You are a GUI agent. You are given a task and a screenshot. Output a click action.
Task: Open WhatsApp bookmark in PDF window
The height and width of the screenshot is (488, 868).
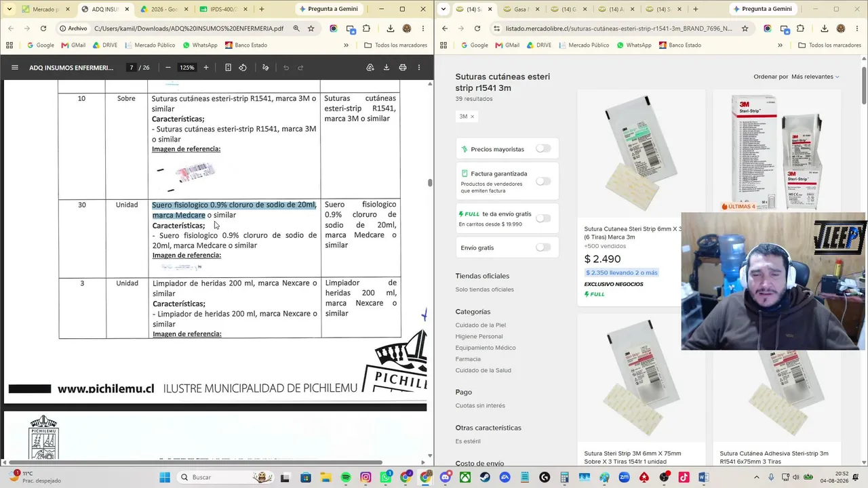point(200,45)
